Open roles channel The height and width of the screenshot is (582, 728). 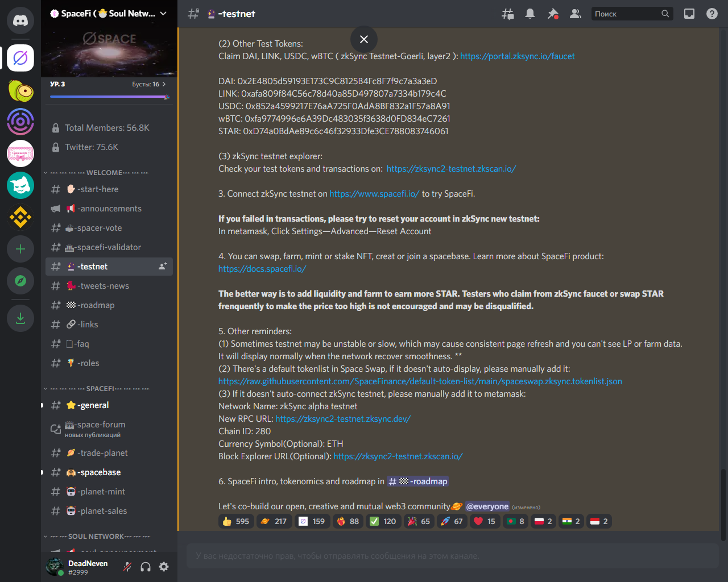(109, 363)
